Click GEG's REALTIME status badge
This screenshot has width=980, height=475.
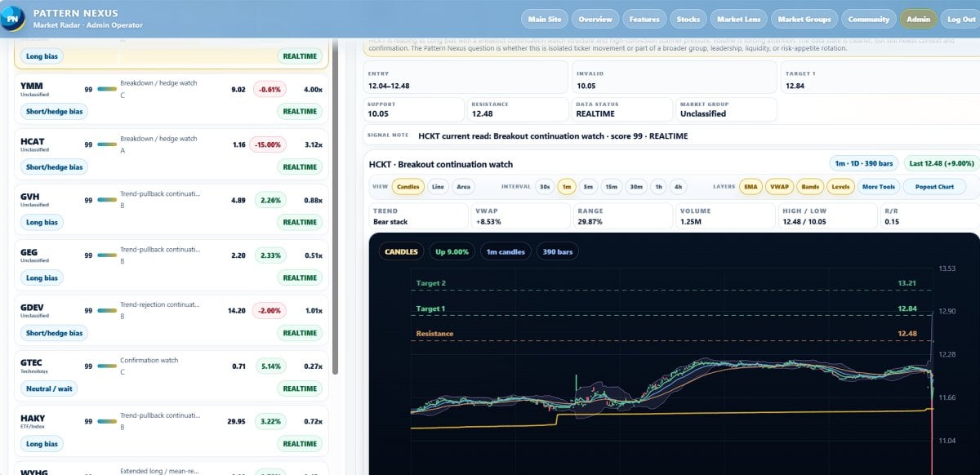click(x=300, y=278)
